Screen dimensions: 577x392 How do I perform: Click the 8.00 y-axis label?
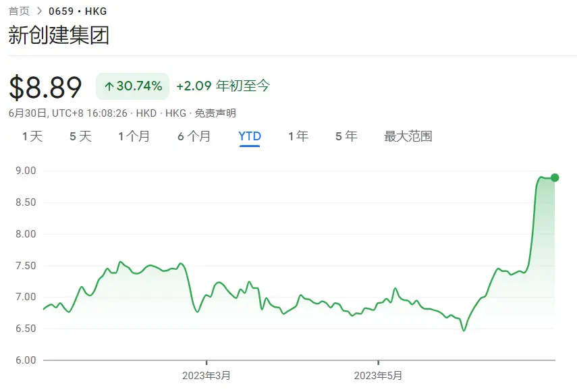tap(26, 234)
